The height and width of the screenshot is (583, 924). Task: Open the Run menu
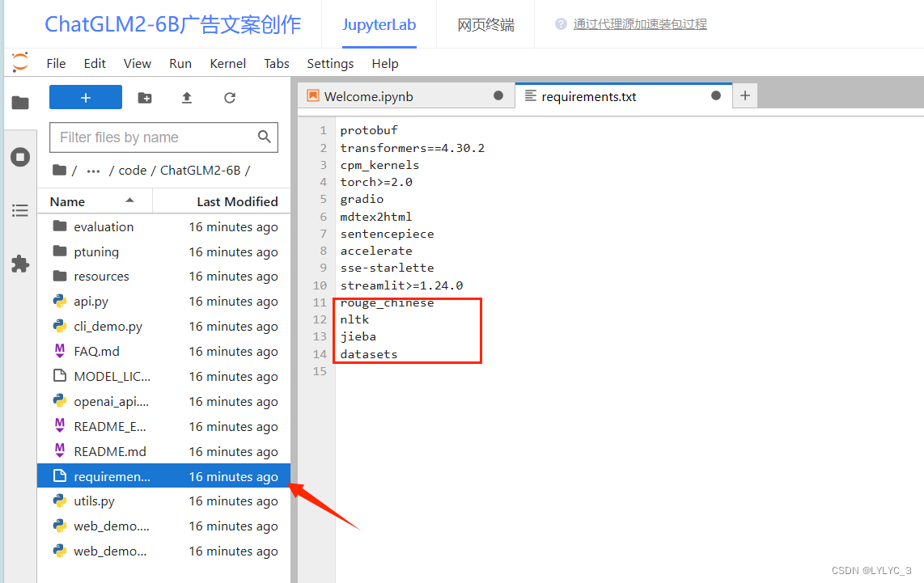click(180, 64)
